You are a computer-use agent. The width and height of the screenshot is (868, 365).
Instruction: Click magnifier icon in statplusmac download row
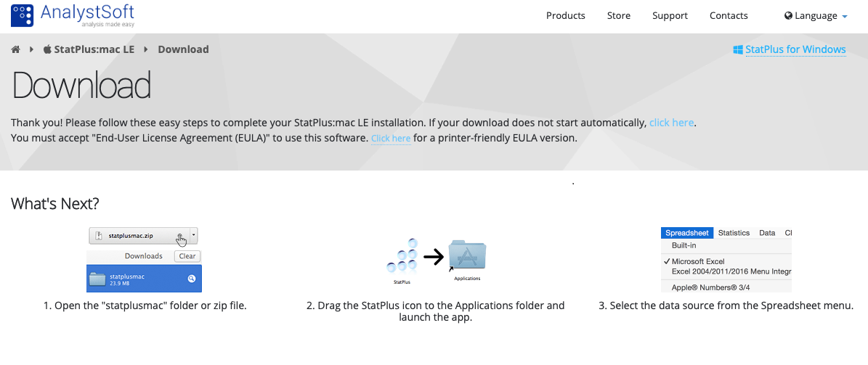click(192, 279)
